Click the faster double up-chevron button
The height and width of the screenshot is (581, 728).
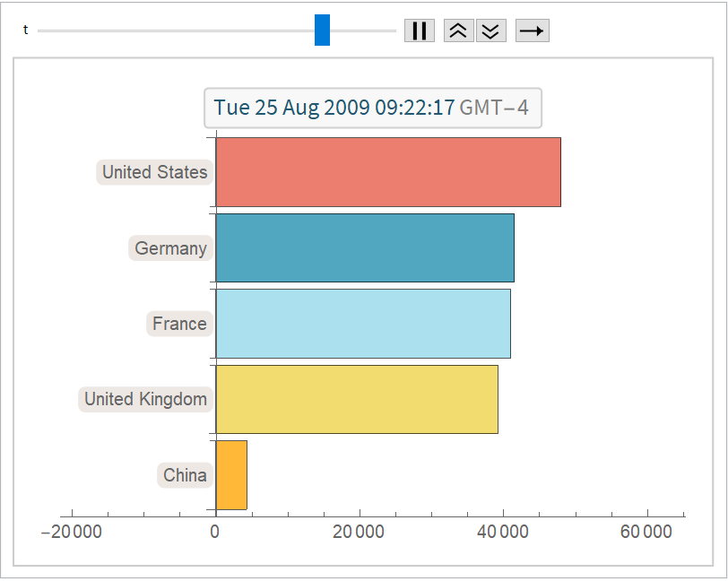[458, 30]
